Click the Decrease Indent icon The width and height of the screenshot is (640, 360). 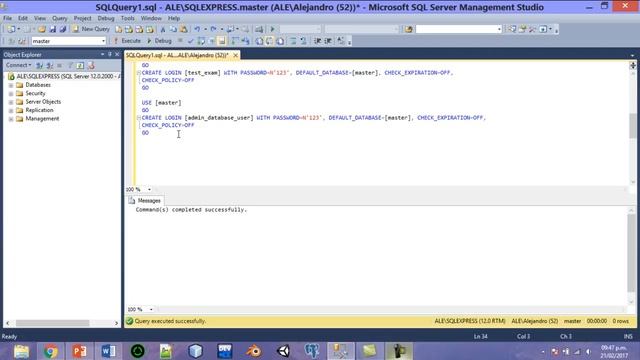click(318, 41)
